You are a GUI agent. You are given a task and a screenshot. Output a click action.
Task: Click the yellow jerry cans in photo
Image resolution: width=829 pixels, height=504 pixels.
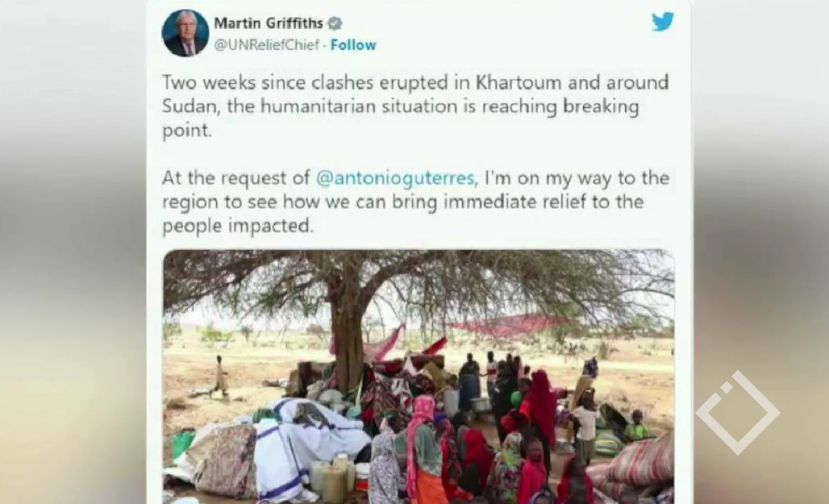pos(334,478)
